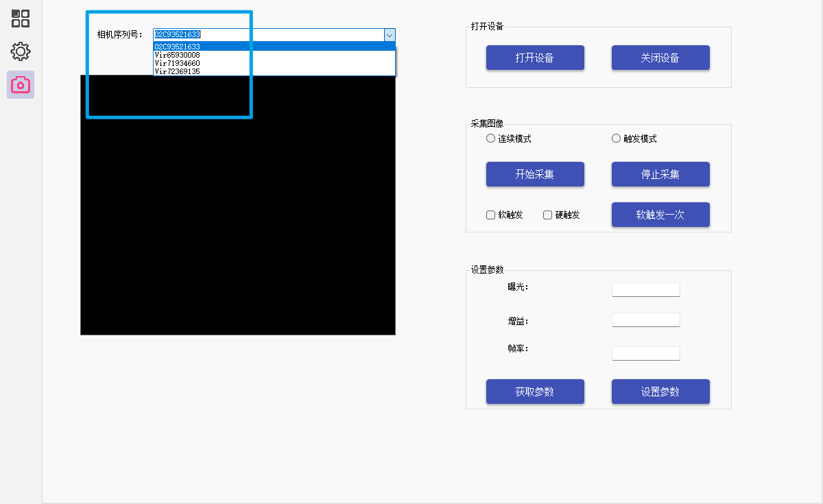Click the 获取参数 button
Image resolution: width=823 pixels, height=504 pixels.
[x=535, y=392]
